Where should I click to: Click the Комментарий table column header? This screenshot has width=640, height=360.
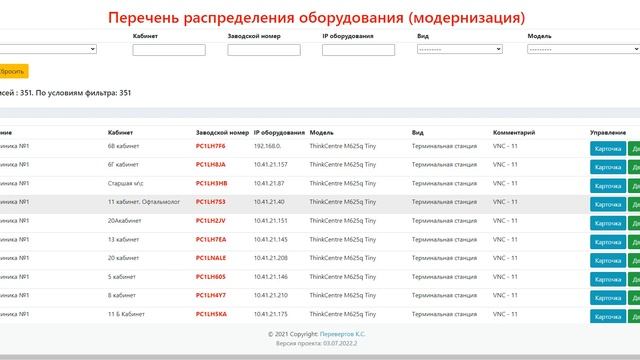pos(514,133)
